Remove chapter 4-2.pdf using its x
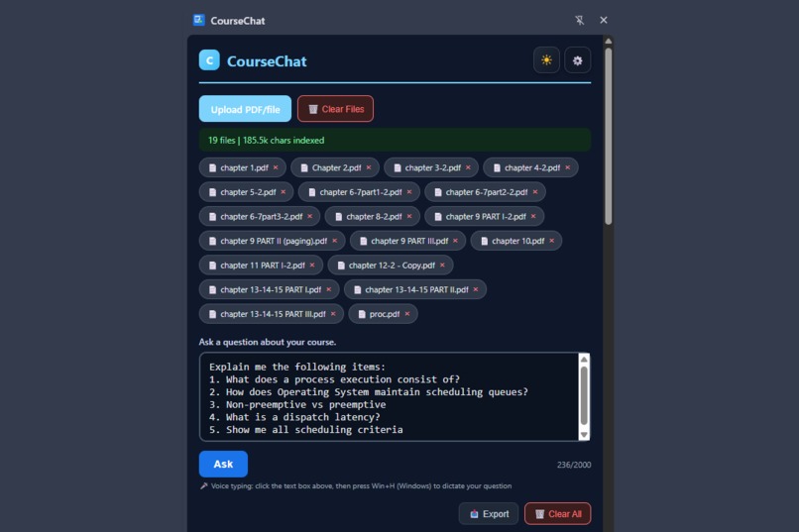 pos(568,167)
